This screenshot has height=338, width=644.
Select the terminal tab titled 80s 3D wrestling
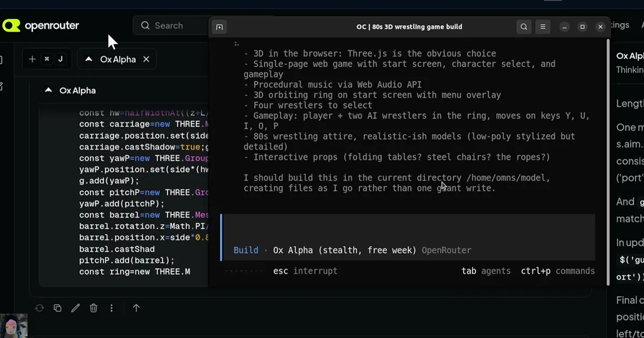click(x=409, y=27)
